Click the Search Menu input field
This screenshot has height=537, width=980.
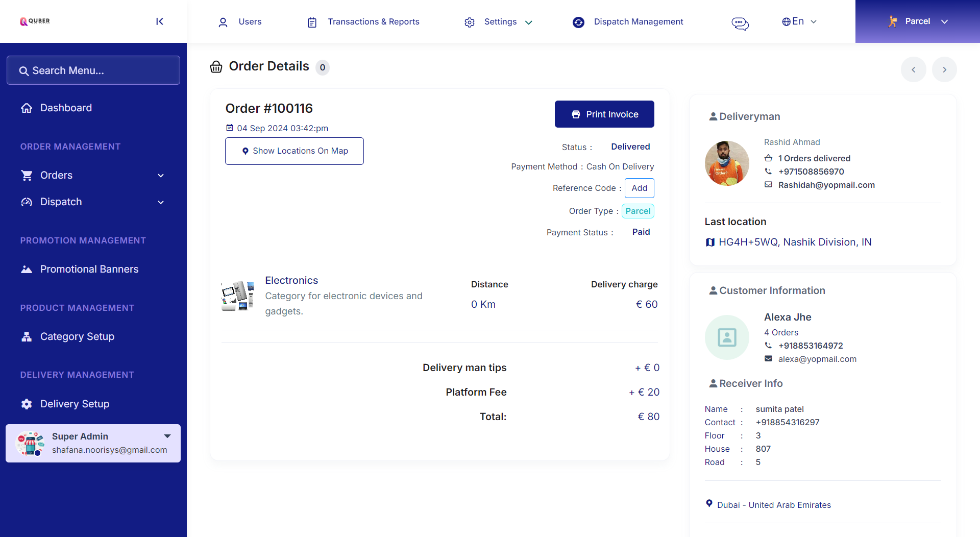coord(93,70)
